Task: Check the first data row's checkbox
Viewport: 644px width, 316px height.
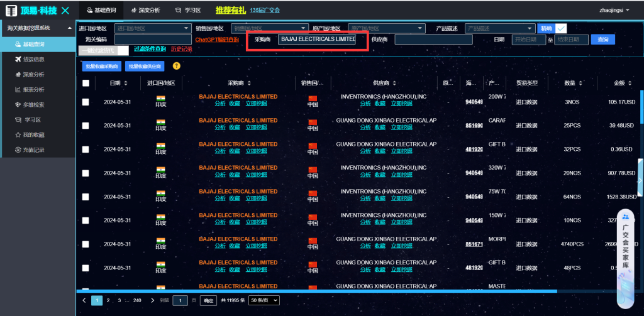Action: coord(86,102)
